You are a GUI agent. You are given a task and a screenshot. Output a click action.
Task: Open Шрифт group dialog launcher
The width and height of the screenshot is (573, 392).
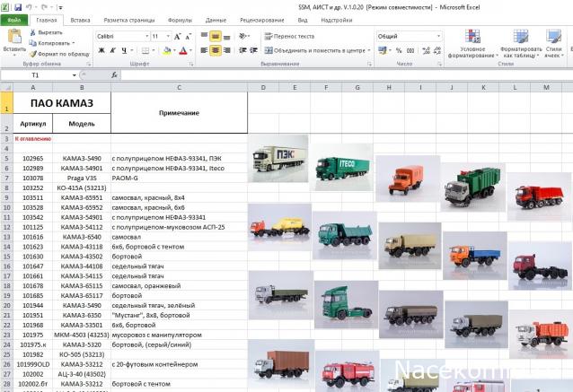(191, 64)
